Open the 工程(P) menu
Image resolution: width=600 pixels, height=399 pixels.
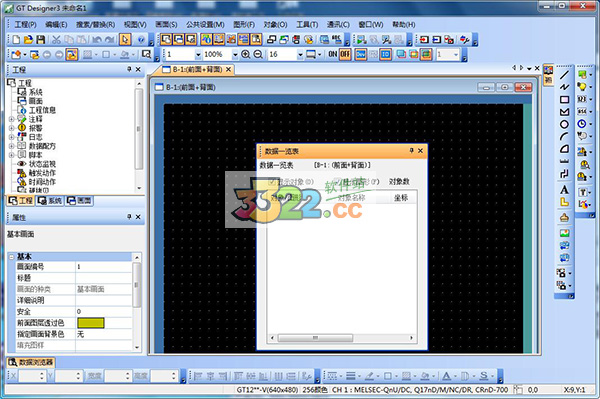click(x=25, y=24)
